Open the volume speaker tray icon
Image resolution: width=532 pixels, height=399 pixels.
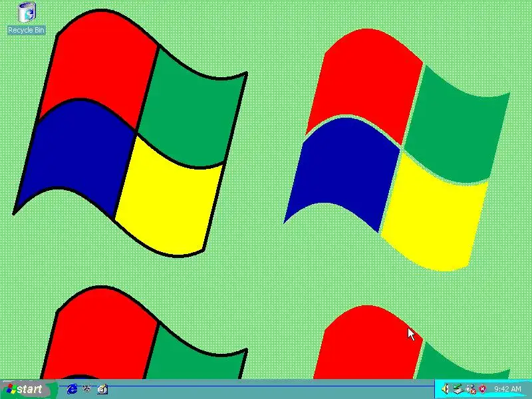coord(445,389)
